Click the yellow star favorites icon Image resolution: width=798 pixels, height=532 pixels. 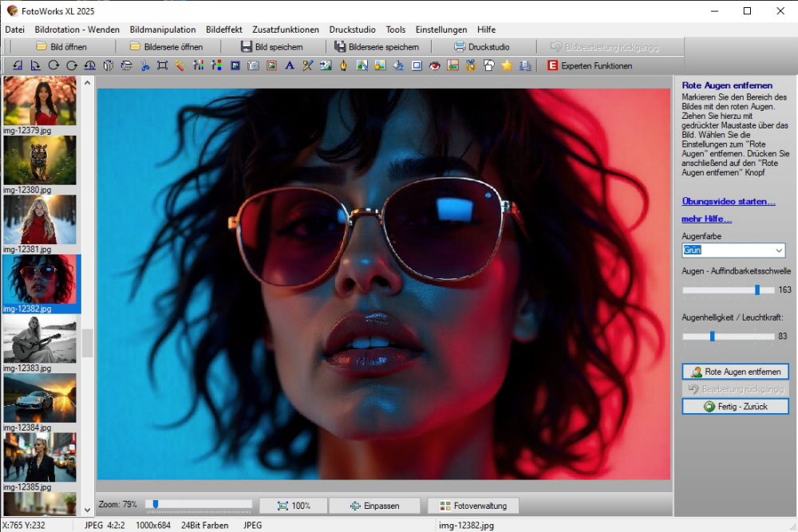click(x=506, y=65)
